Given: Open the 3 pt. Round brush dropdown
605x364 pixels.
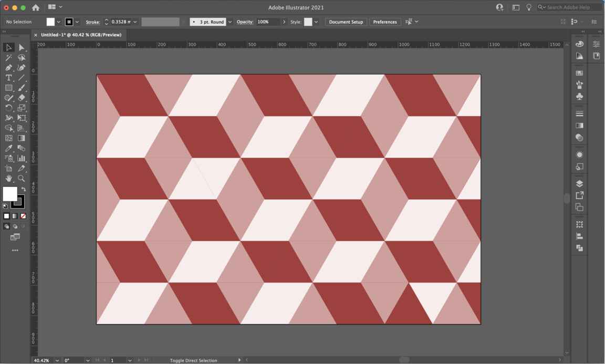Looking at the screenshot, I should pos(230,22).
